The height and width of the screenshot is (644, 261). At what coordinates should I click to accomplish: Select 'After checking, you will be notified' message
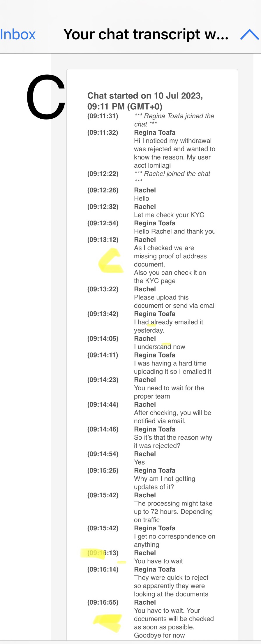click(172, 417)
